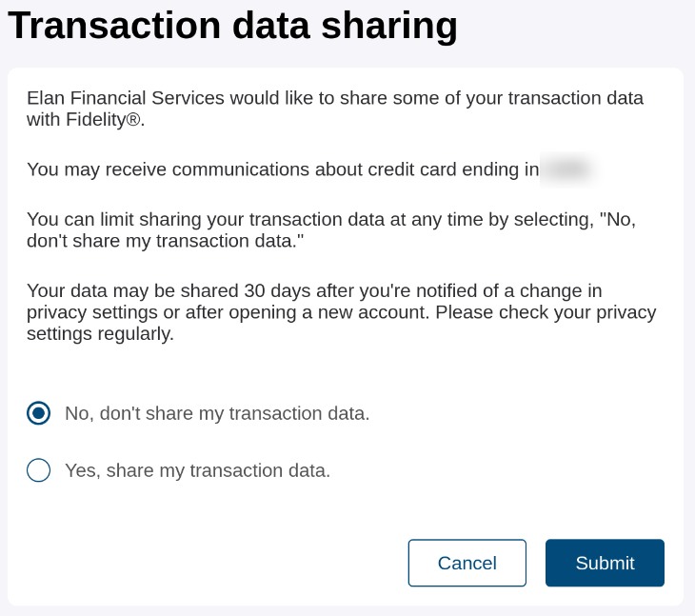Screen dimensions: 695x616
Task: Click the "Yes, share my transaction data." option label
Action: 197,470
